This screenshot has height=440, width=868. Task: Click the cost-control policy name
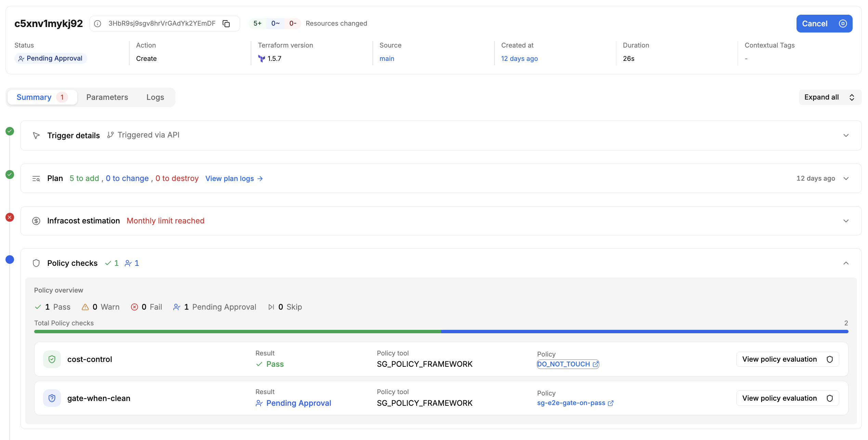90,359
